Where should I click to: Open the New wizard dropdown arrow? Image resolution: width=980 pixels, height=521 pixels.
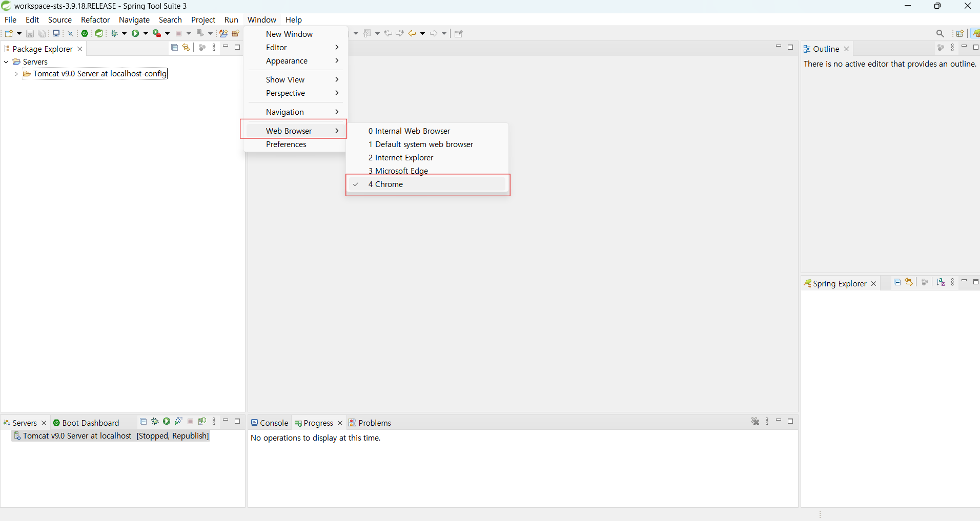click(x=19, y=33)
